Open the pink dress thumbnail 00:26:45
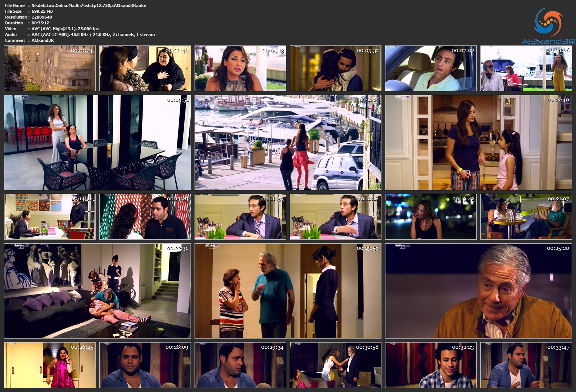 (50, 365)
